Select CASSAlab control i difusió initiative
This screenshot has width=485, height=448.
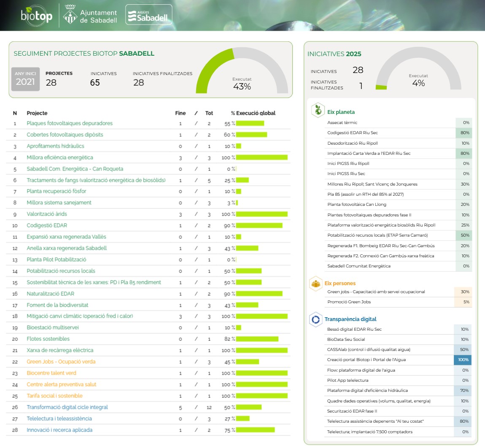tap(399, 350)
